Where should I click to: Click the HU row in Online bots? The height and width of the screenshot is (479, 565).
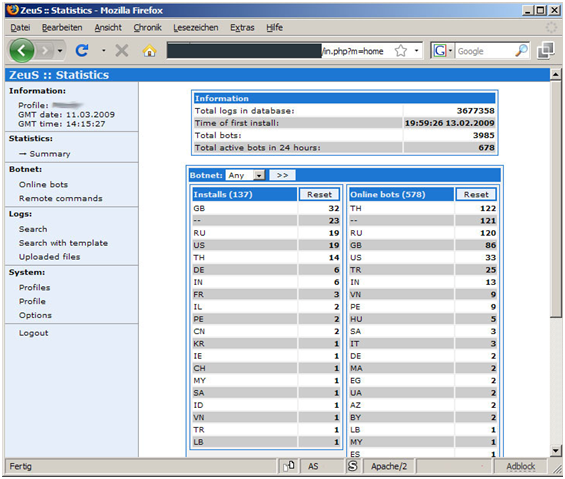click(x=423, y=319)
